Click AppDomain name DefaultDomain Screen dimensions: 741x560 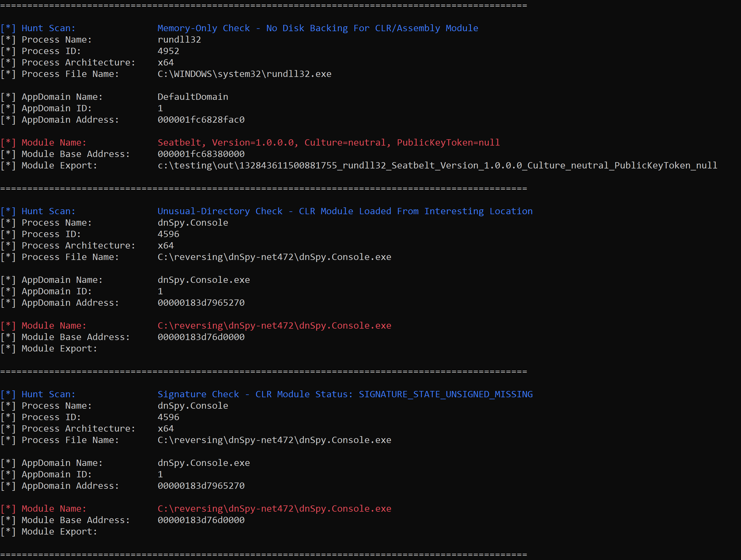coord(193,97)
